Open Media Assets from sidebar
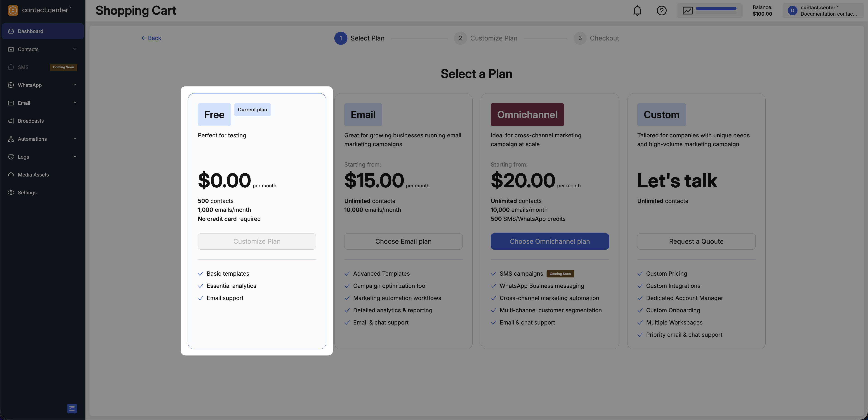The height and width of the screenshot is (420, 868). [33, 175]
